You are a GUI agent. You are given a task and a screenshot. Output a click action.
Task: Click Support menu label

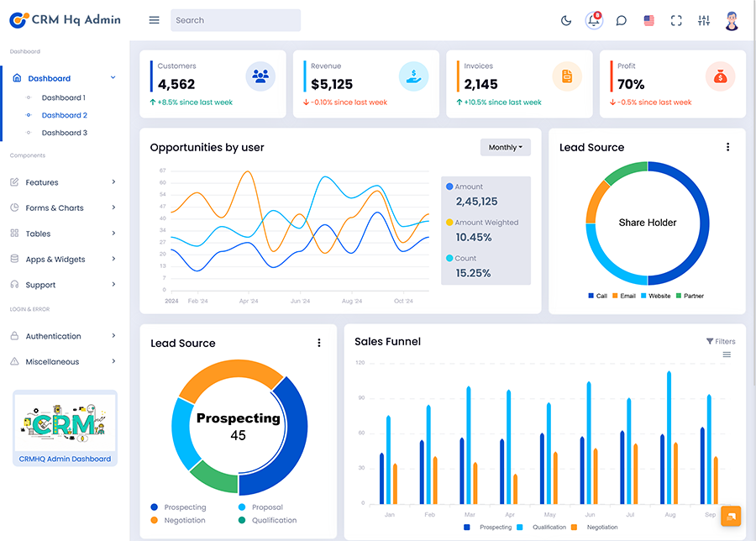pyautogui.click(x=40, y=285)
